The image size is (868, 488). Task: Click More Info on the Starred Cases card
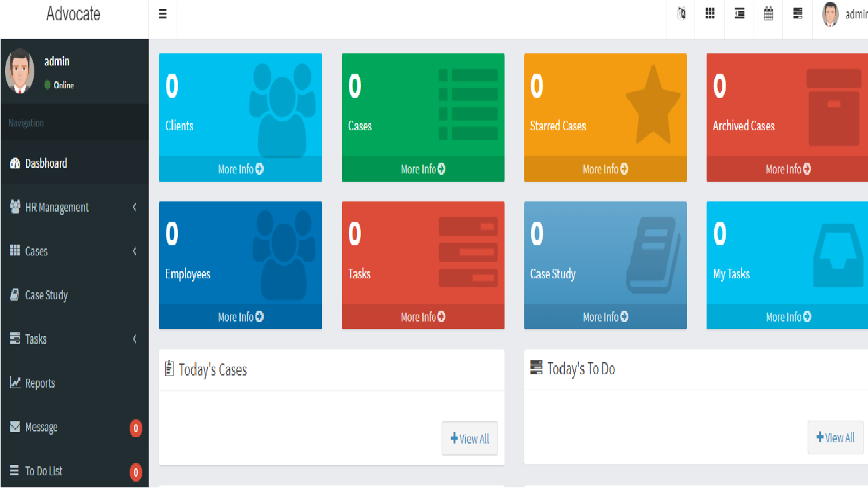[605, 169]
